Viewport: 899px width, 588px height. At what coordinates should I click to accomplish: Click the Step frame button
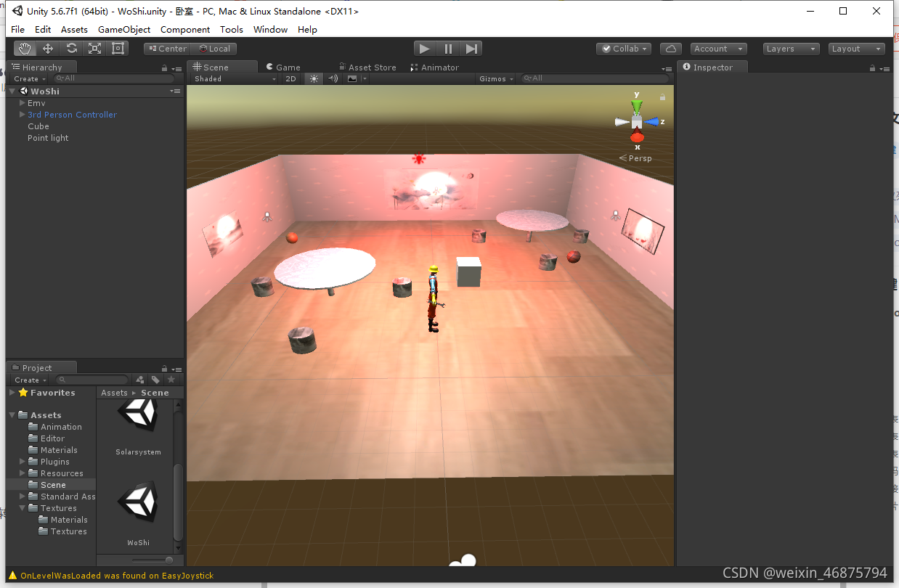(471, 49)
